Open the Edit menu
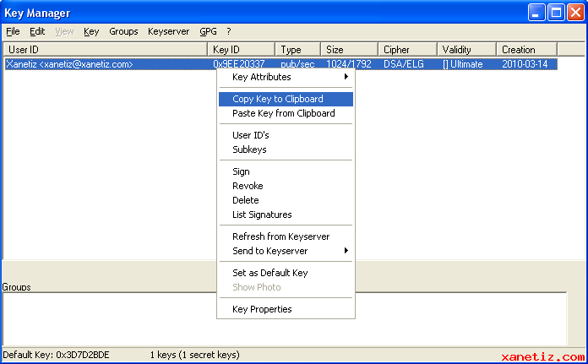 click(x=37, y=31)
